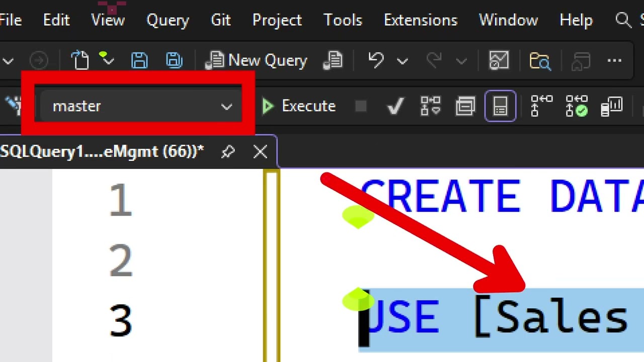The width and height of the screenshot is (644, 362).
Task: Toggle the IntelliSense enabled icon
Action: 500,106
